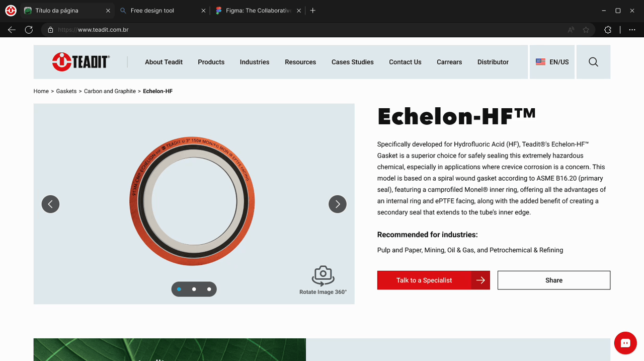Screen dimensions: 644x361
Task: Click the green leaf banner image
Action: [170, 349]
